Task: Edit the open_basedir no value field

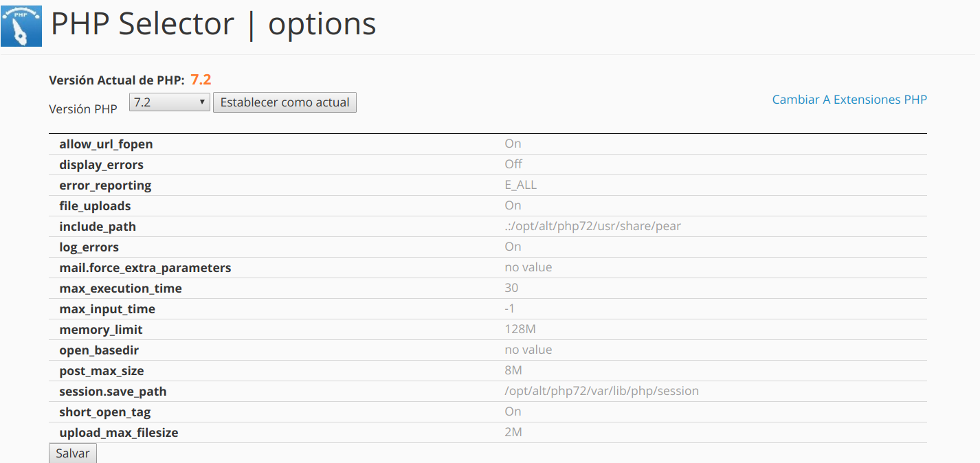Action: (x=528, y=350)
